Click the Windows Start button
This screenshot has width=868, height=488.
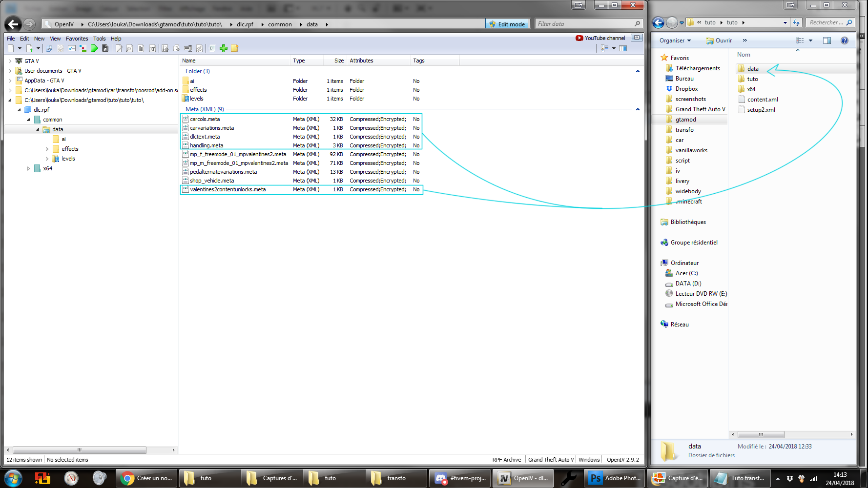pyautogui.click(x=13, y=478)
